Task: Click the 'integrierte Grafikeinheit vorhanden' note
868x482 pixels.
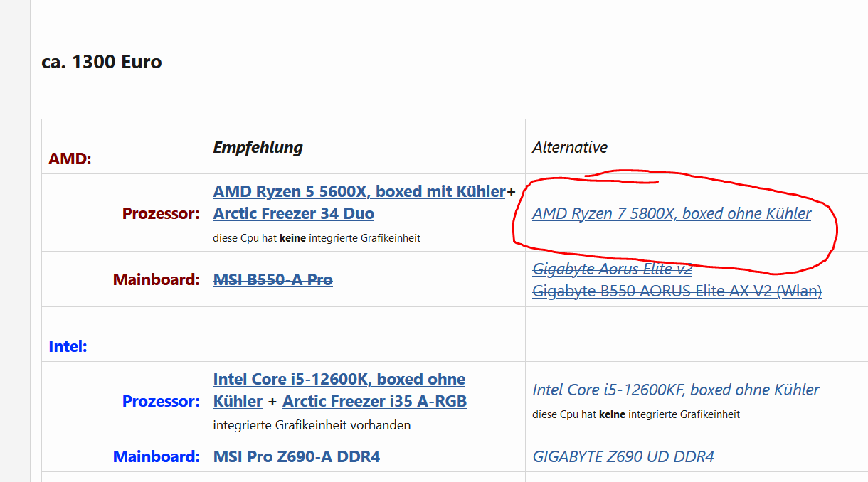Action: click(x=312, y=425)
